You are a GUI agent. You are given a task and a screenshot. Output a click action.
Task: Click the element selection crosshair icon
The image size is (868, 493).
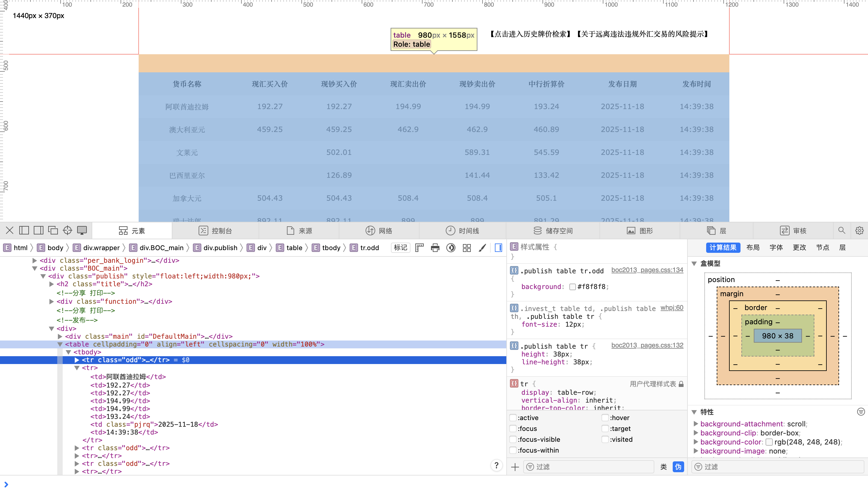pyautogui.click(x=68, y=231)
